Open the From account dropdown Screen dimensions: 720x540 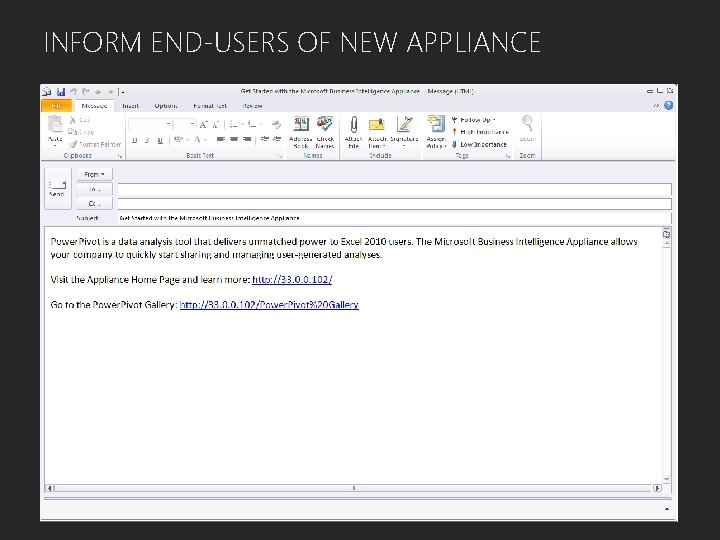coord(95,174)
